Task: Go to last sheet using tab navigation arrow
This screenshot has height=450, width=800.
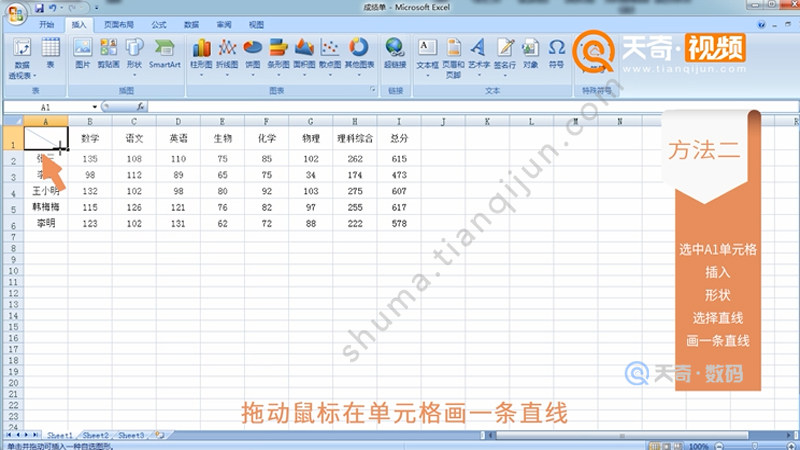Action: coord(35,435)
